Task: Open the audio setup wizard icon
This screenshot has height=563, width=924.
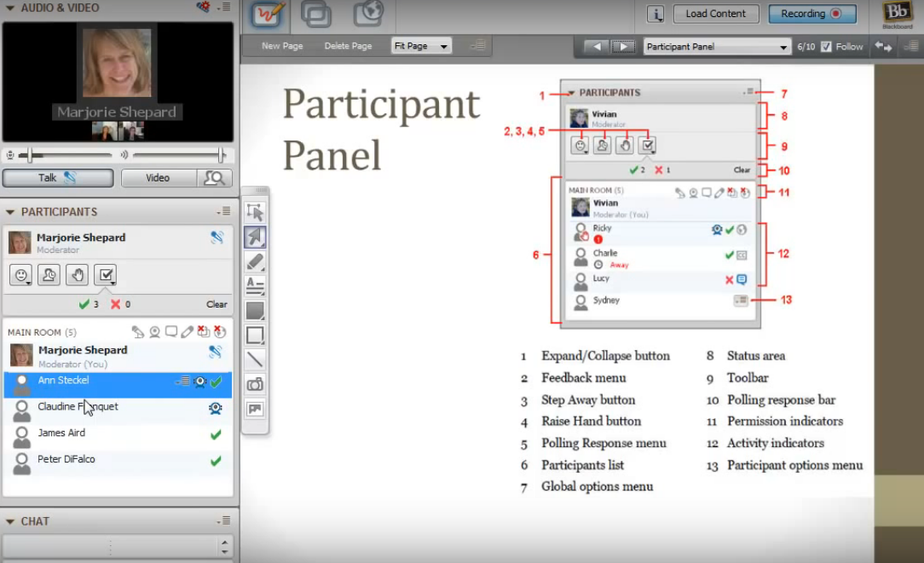Action: pos(204,7)
